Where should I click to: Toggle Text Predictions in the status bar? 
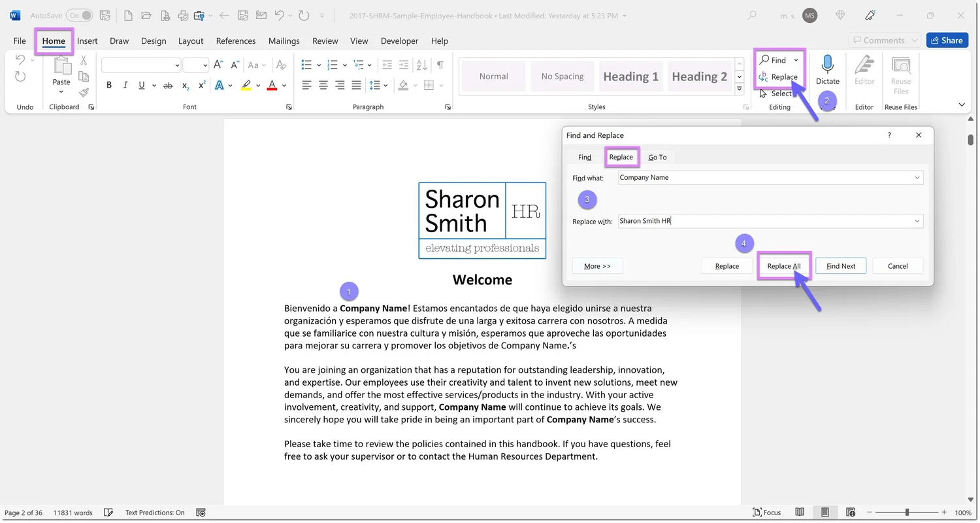coord(155,513)
